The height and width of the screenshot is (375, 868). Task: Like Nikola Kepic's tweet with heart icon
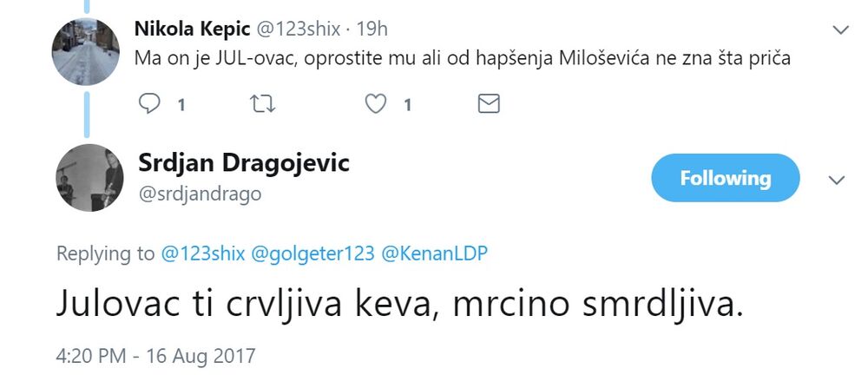(x=375, y=104)
